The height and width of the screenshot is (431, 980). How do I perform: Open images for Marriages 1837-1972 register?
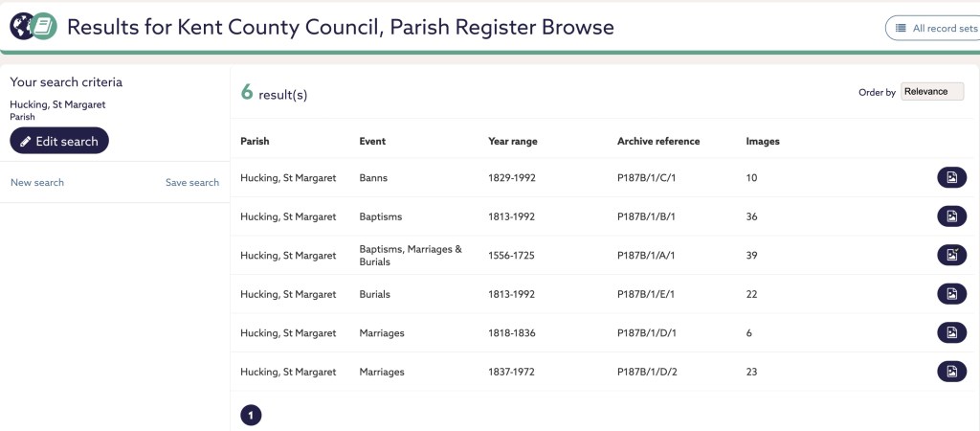(x=951, y=372)
